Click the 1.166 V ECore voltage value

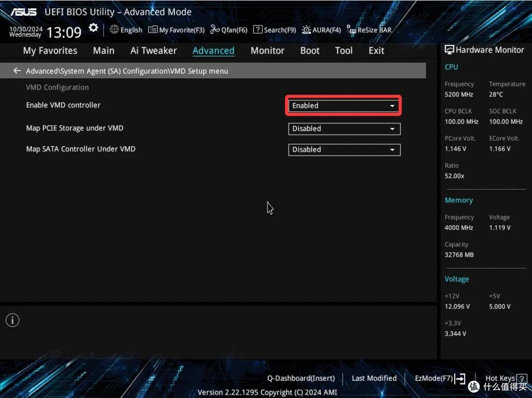click(500, 149)
